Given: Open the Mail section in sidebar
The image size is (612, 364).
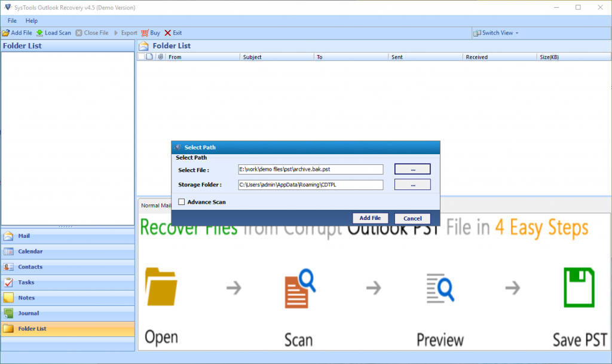Looking at the screenshot, I should click(x=24, y=236).
